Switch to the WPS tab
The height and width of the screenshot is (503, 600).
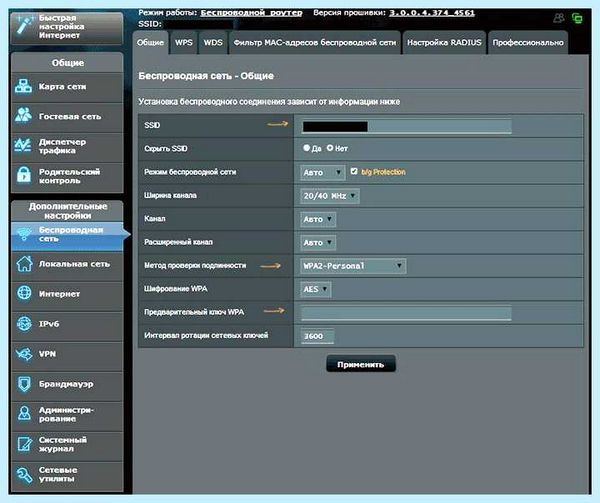tap(184, 42)
